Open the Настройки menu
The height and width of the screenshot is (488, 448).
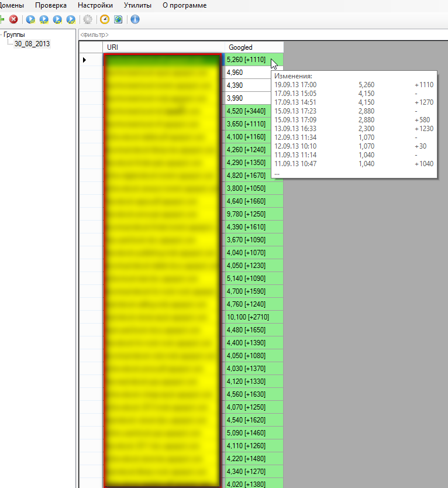95,5
